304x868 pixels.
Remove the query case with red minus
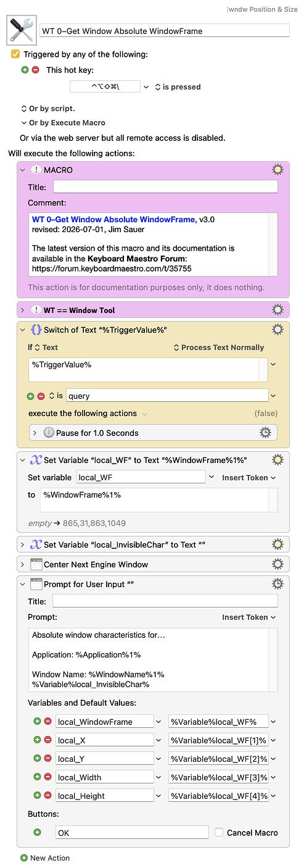[41, 396]
